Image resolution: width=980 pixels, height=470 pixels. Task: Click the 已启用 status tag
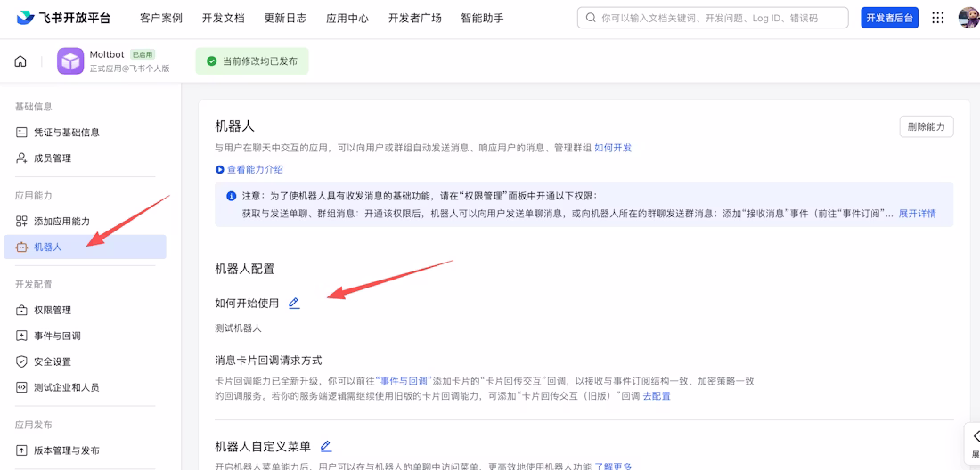[x=143, y=55]
